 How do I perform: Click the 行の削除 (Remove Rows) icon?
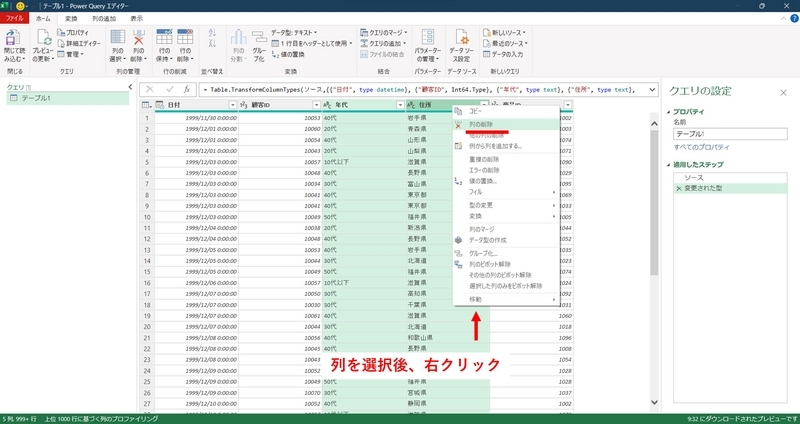pyautogui.click(x=185, y=37)
